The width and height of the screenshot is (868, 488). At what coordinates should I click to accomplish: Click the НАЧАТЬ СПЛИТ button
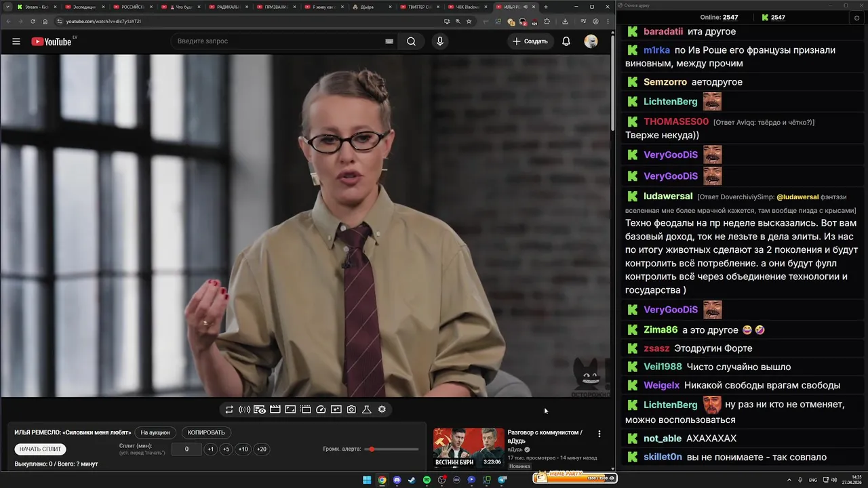click(x=40, y=449)
